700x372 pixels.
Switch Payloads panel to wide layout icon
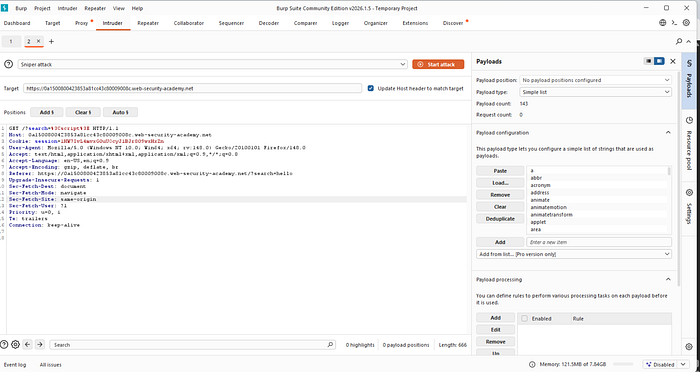pos(659,61)
